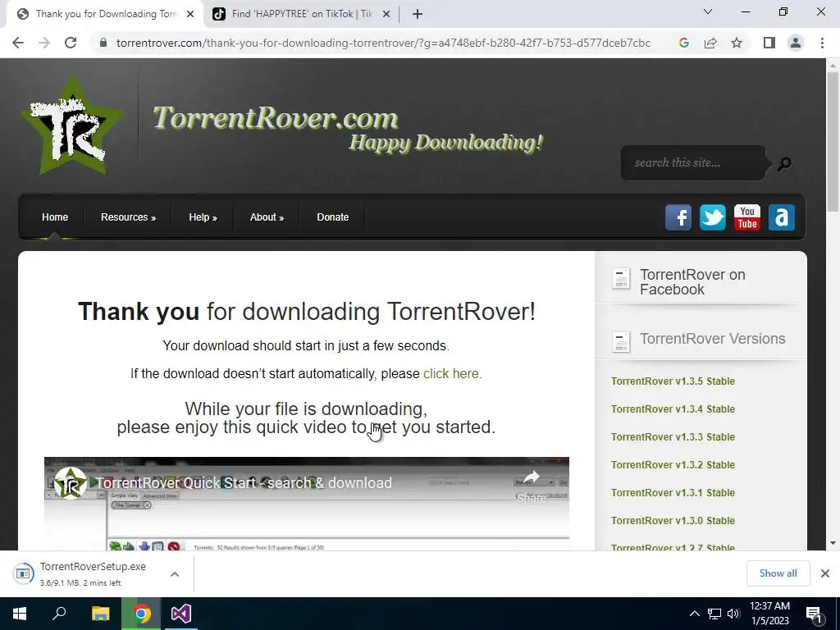Click the video channel avatar icon
The image size is (840, 630).
71,482
